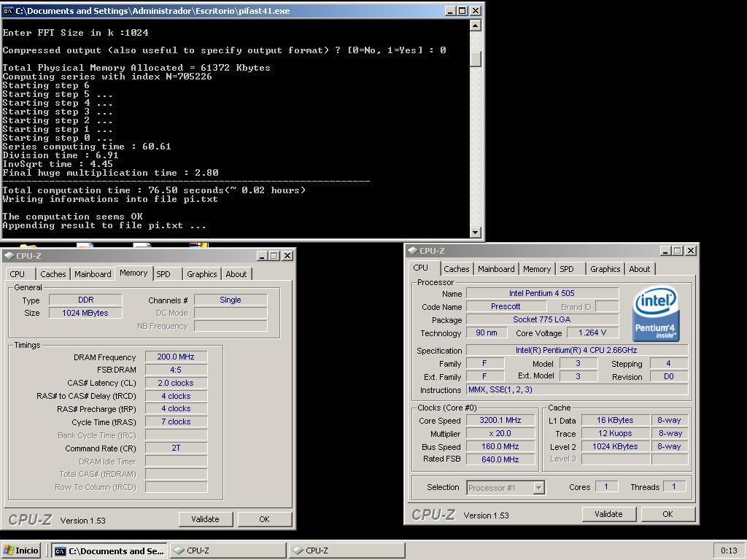
Task: Click the Channels # value Single
Action: pyautogui.click(x=231, y=300)
